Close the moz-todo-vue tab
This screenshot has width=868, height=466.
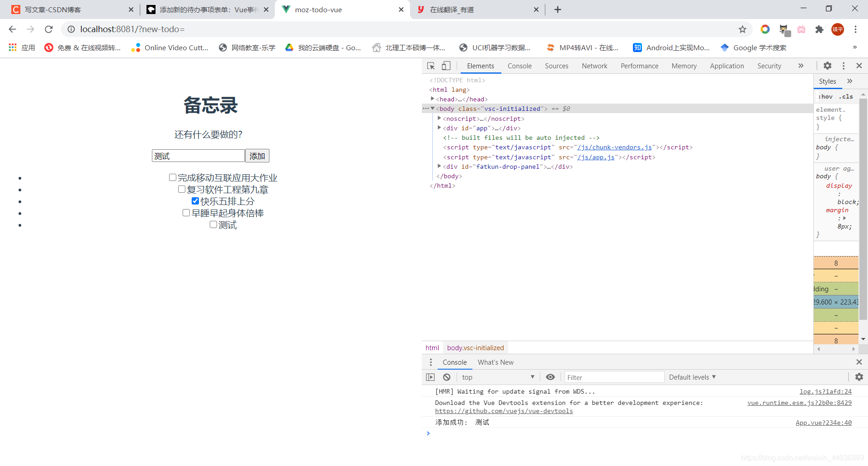click(x=401, y=10)
